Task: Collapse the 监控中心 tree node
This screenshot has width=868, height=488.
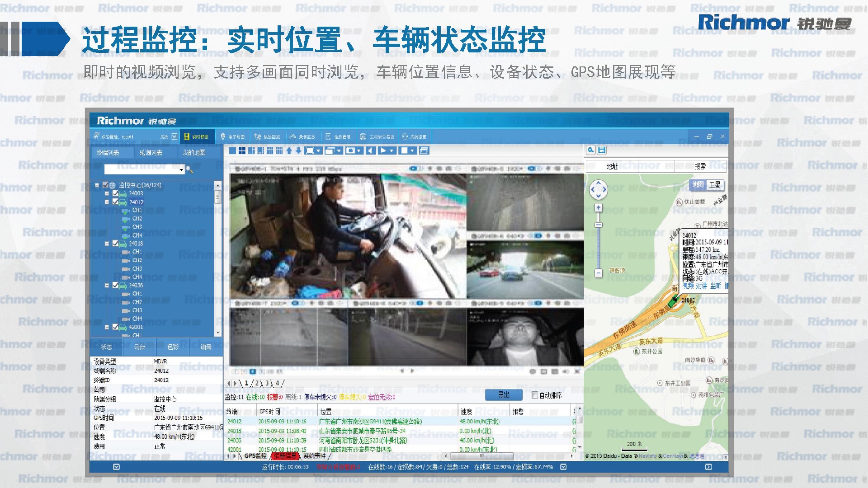Action: (x=97, y=185)
